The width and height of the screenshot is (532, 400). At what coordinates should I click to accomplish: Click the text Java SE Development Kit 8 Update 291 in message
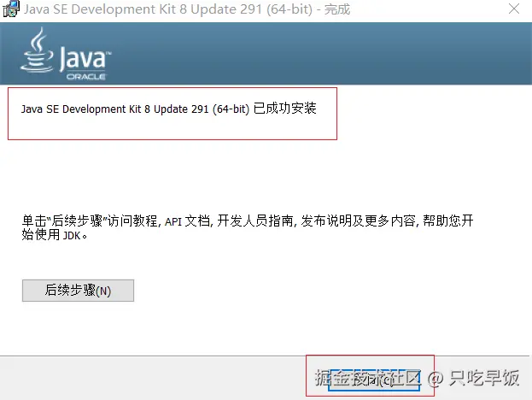coord(115,109)
